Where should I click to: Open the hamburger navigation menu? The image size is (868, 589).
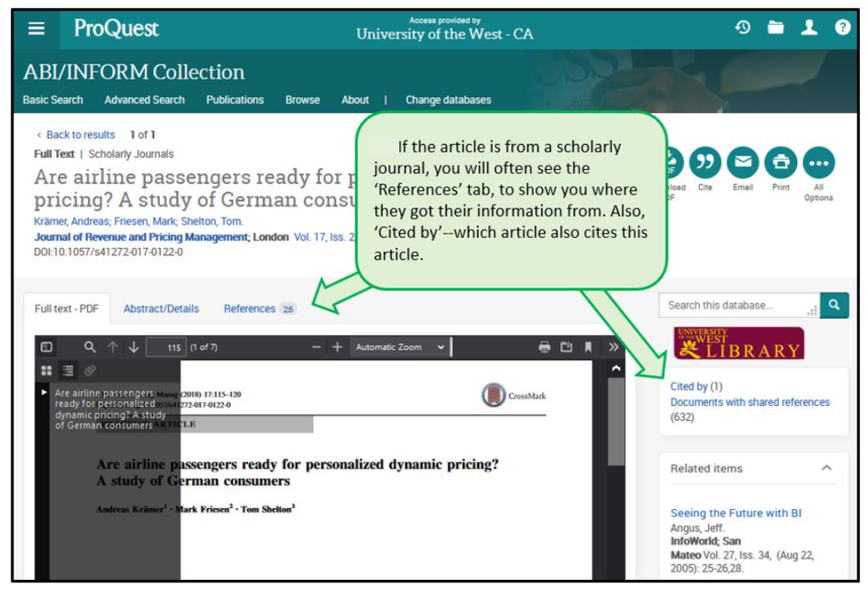coord(36,28)
